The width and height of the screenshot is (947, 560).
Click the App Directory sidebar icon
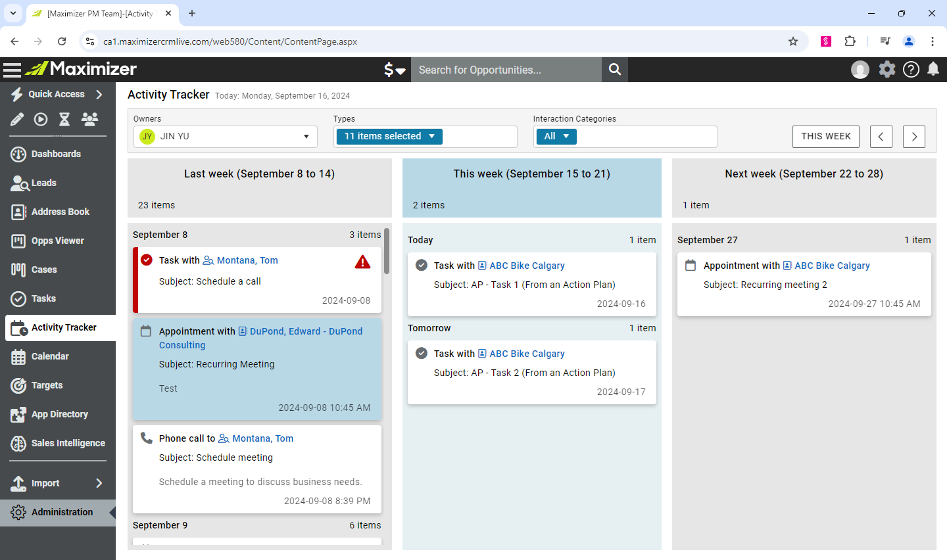(x=18, y=414)
